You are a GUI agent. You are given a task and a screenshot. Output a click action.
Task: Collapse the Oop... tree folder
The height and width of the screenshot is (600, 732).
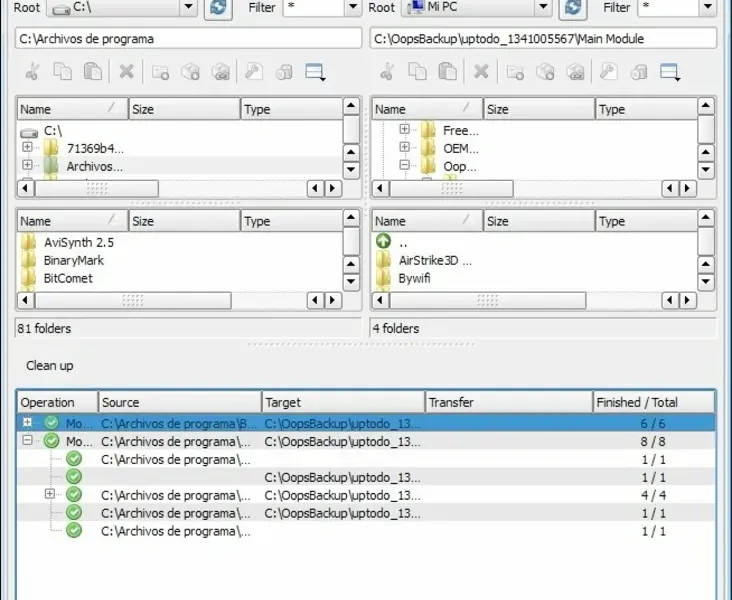405,165
